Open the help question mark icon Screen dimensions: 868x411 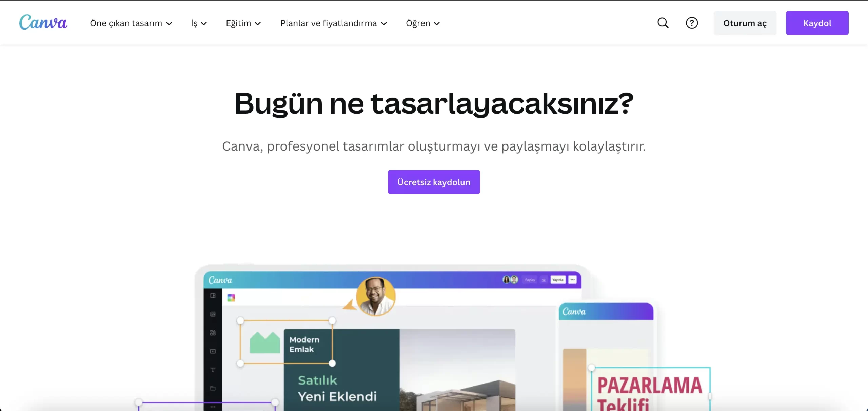coord(692,23)
